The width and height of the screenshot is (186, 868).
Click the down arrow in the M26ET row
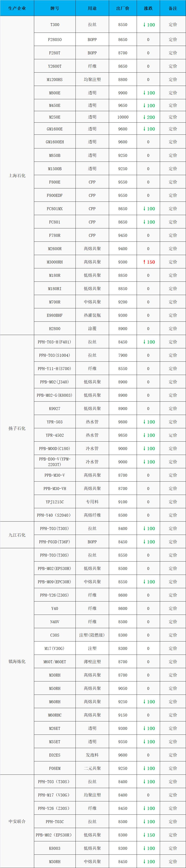point(144,728)
